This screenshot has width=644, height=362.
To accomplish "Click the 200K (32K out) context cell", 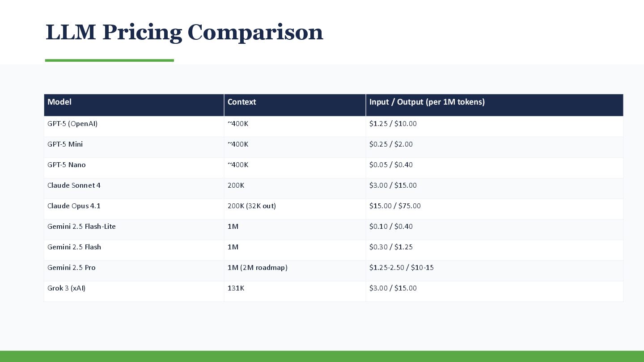I will click(295, 209).
